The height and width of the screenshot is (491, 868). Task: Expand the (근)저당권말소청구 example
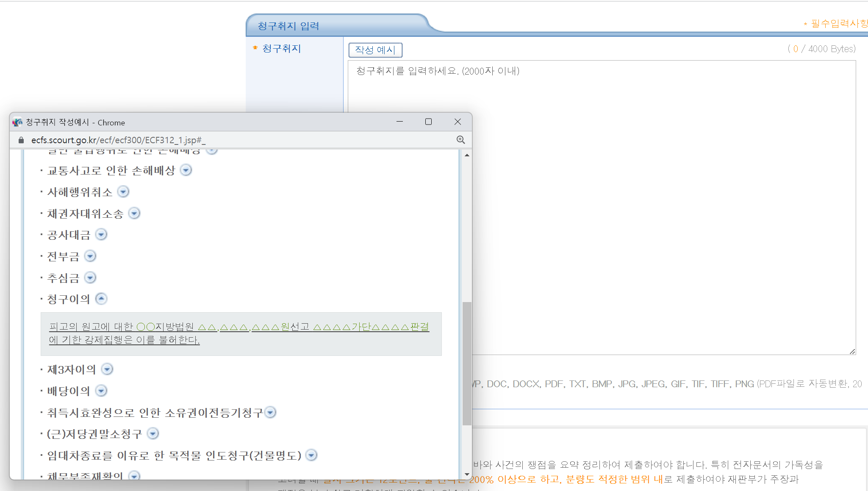[153, 433]
